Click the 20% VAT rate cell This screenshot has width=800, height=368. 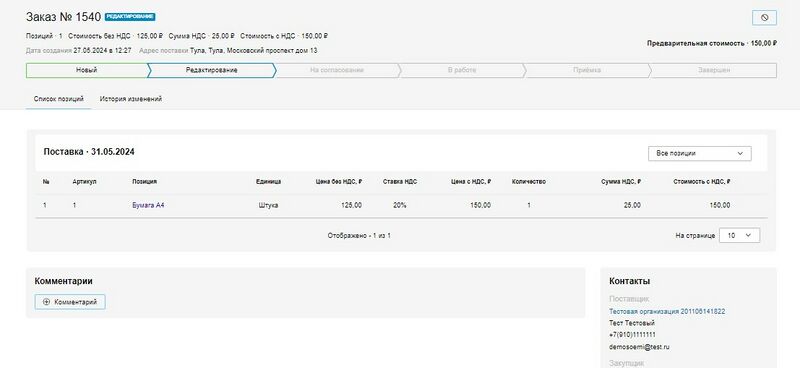[x=400, y=205]
